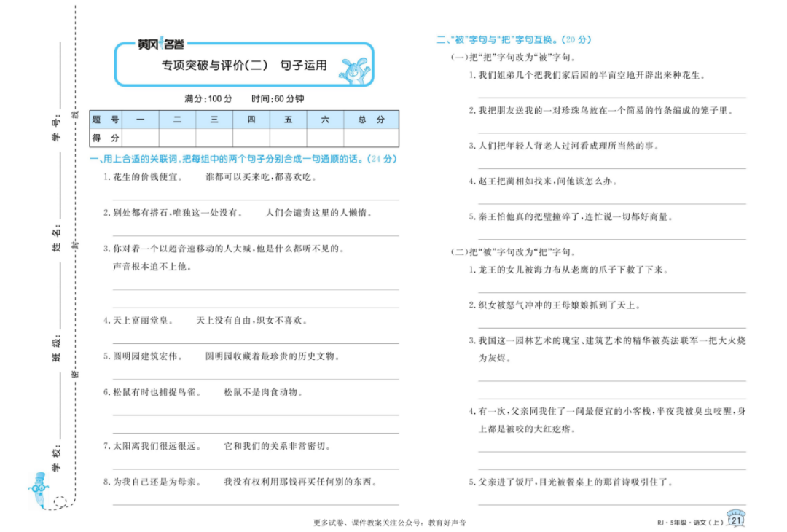The image size is (787, 532).
Task: Select the sentence 太阳离我们很远很远
Action: click(157, 446)
